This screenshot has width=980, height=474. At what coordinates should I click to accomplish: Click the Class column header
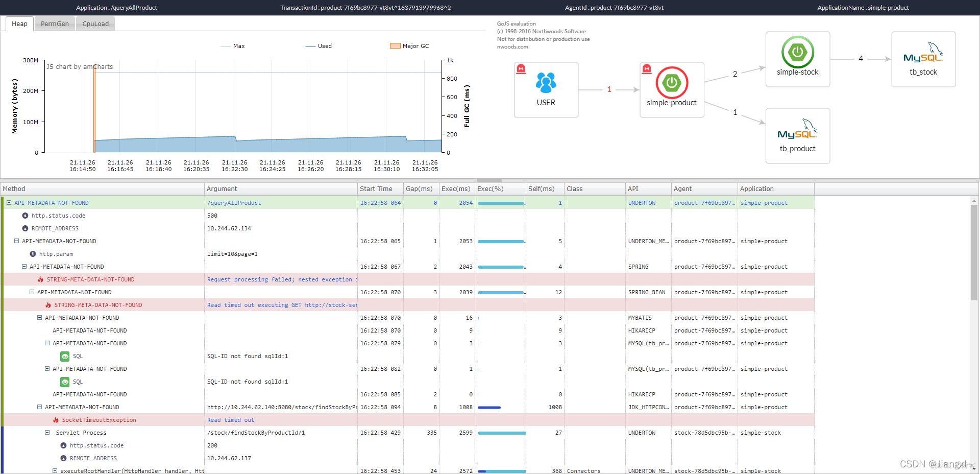595,189
